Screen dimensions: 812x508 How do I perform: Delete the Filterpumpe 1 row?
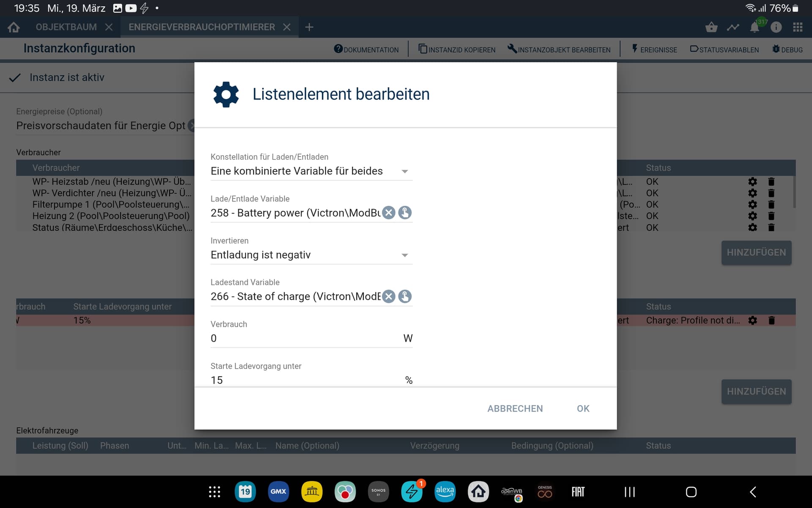click(x=771, y=204)
